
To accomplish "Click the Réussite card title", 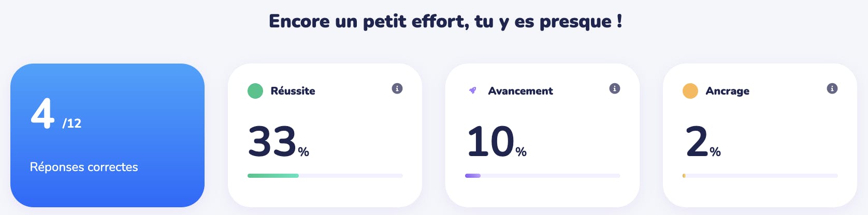I will tap(293, 91).
